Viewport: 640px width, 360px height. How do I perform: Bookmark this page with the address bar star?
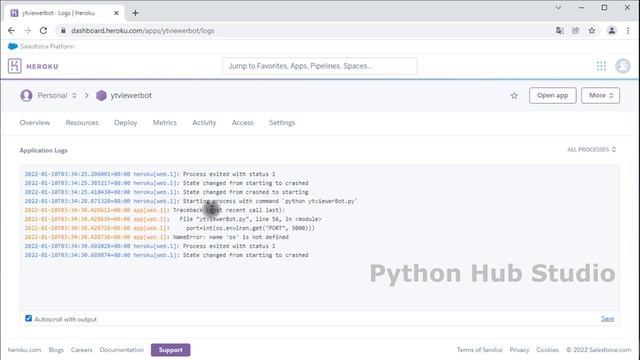[x=591, y=31]
